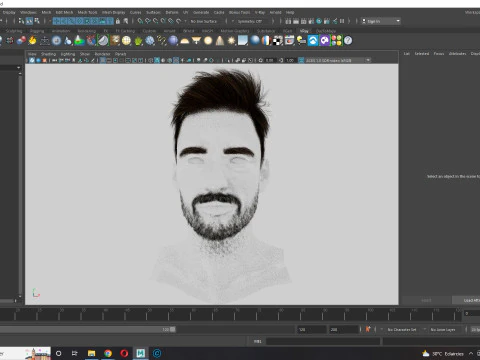
Task: Click the Selected tab in Attribute Editor
Action: (422, 54)
